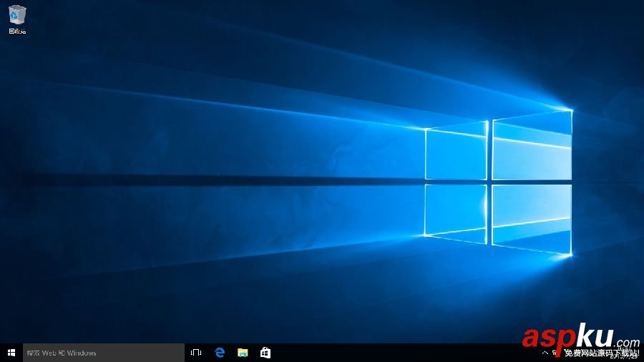Open Task View from the taskbar
The image size is (644, 362).
[196, 353]
